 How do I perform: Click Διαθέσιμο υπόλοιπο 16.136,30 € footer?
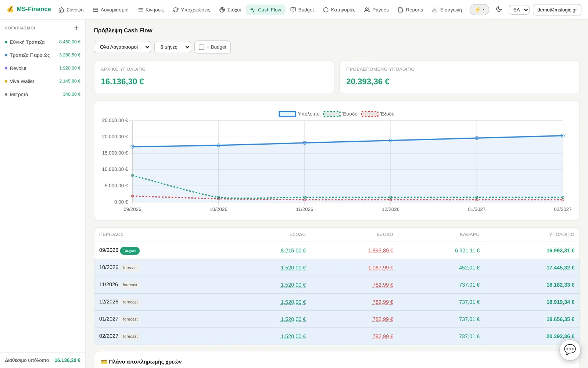pyautogui.click(x=43, y=360)
